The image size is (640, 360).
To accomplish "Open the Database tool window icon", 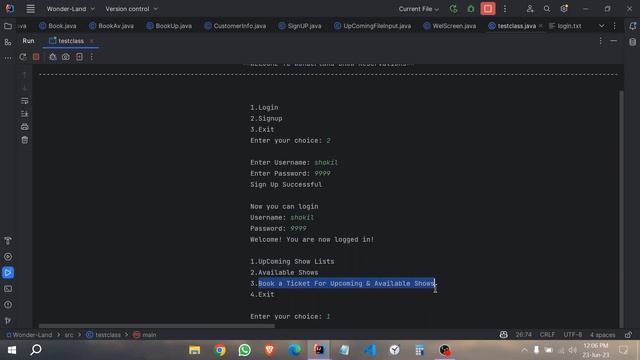I will point(632,42).
